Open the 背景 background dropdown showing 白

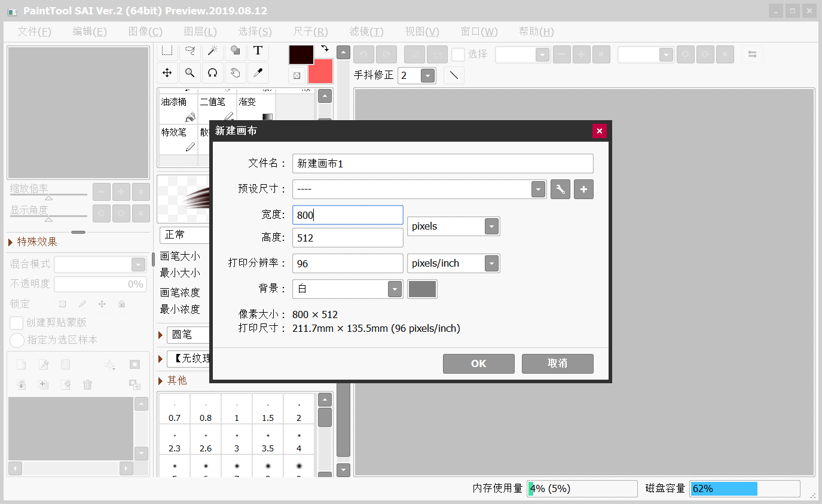click(395, 289)
